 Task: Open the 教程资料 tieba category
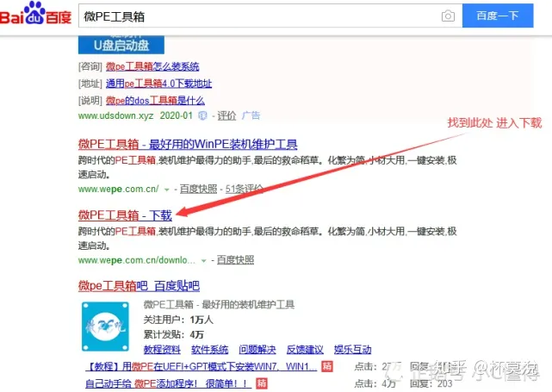click(162, 350)
